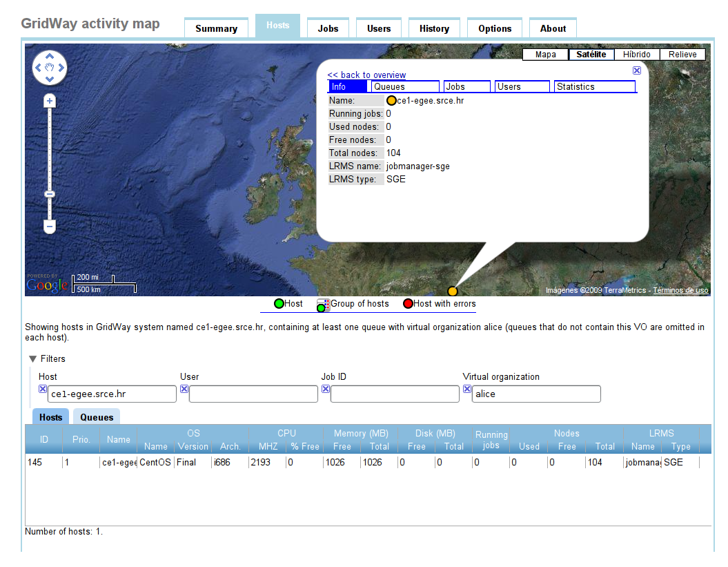
Task: Collapse the Filters section
Action: coord(32,359)
